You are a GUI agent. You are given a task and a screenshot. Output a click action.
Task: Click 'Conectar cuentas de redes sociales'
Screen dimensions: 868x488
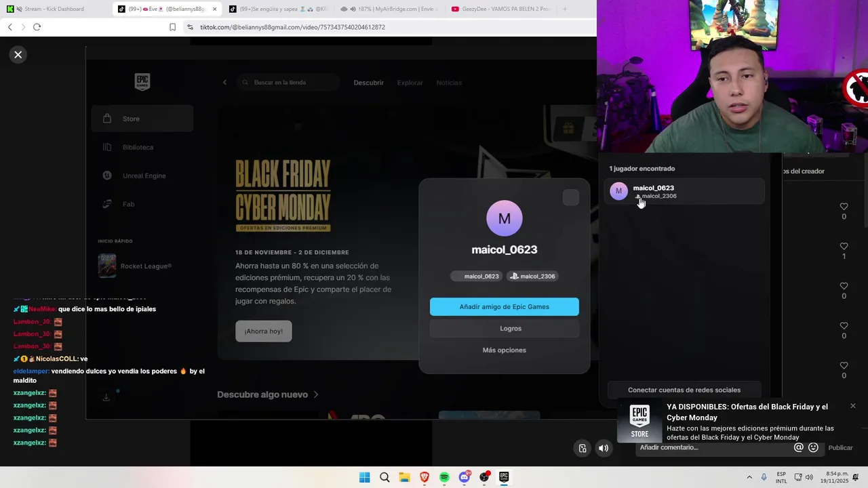click(x=684, y=390)
